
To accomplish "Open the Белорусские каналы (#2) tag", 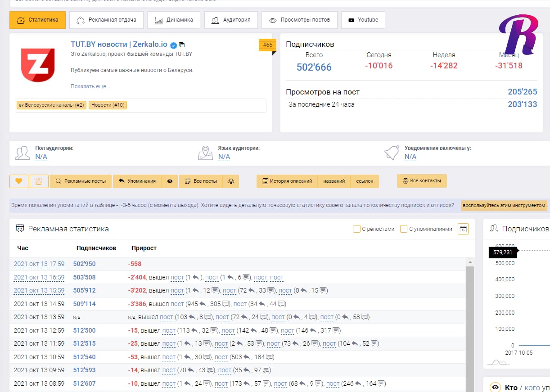I will point(51,105).
